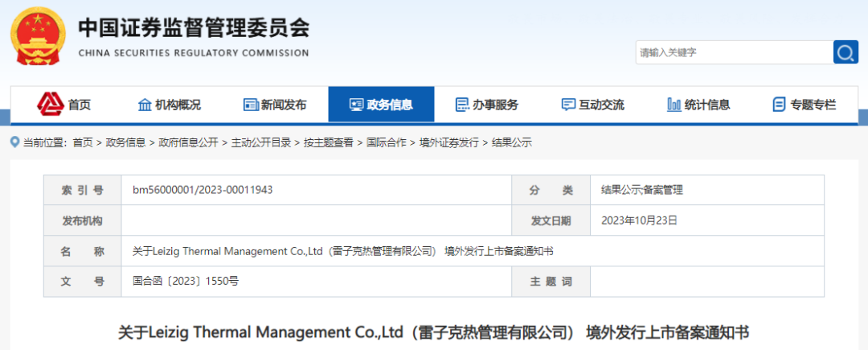Click the 发布机构 label cell
Viewport: 868px width, 350px height.
[x=83, y=220]
